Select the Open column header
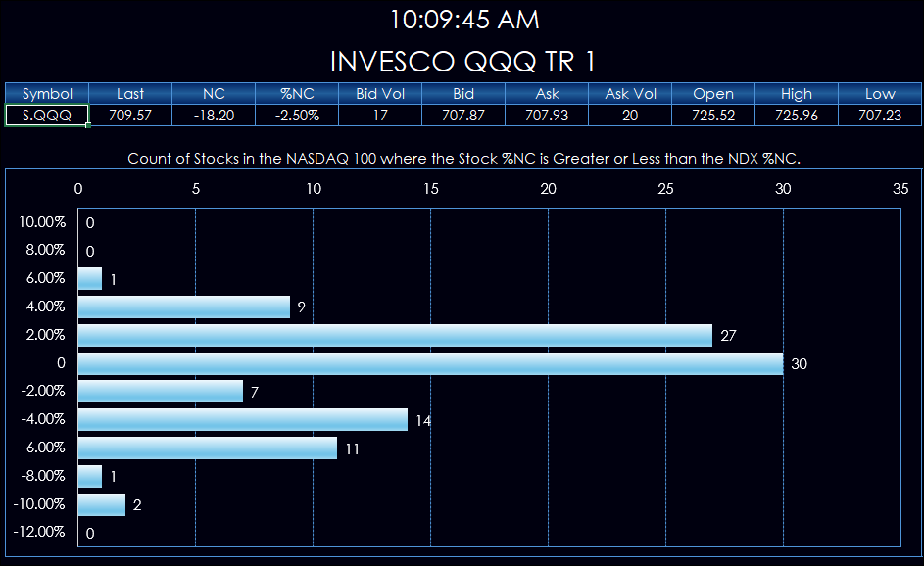This screenshot has width=924, height=566. point(713,94)
